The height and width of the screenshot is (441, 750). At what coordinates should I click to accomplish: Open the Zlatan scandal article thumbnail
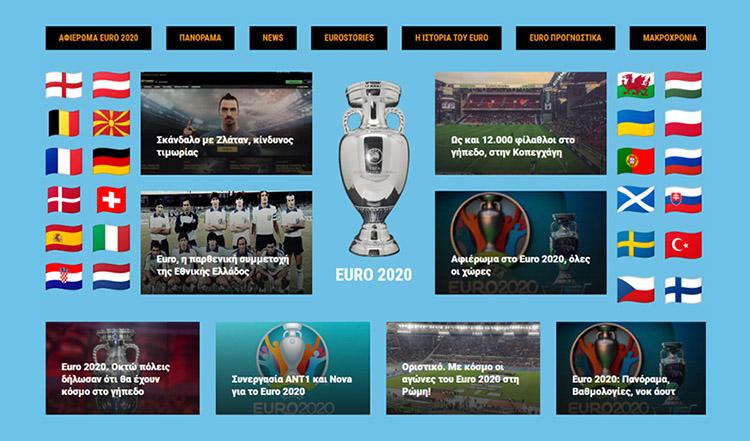click(x=226, y=123)
